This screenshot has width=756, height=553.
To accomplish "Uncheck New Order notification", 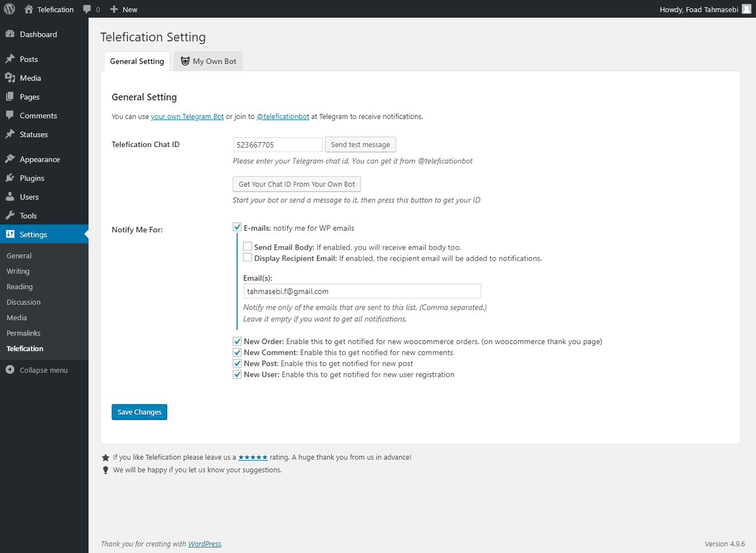I will 237,342.
